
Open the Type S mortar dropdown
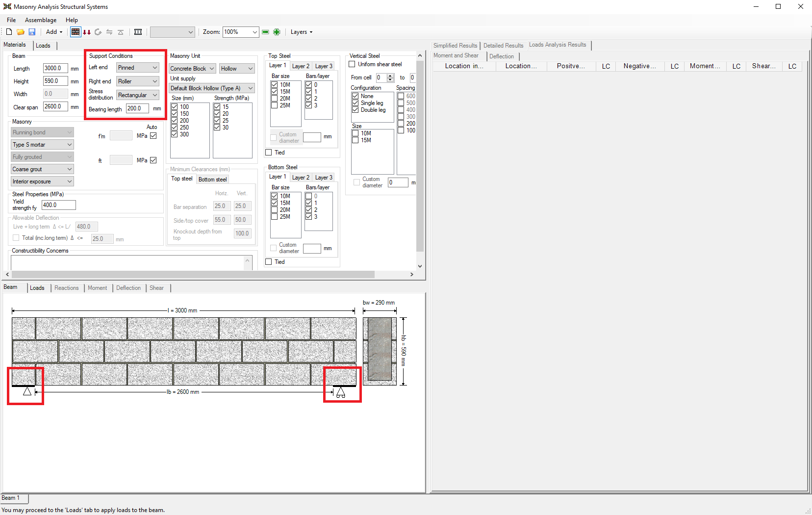pos(42,145)
